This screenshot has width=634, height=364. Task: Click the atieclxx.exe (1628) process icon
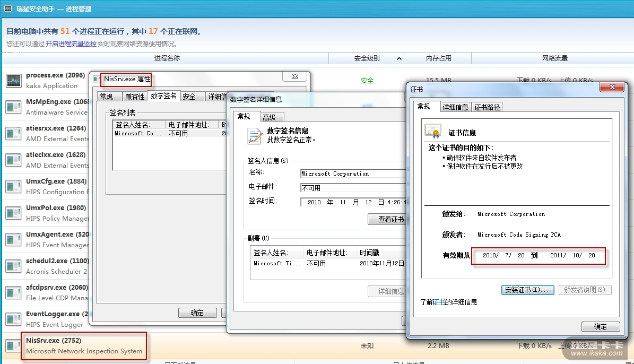coord(13,160)
